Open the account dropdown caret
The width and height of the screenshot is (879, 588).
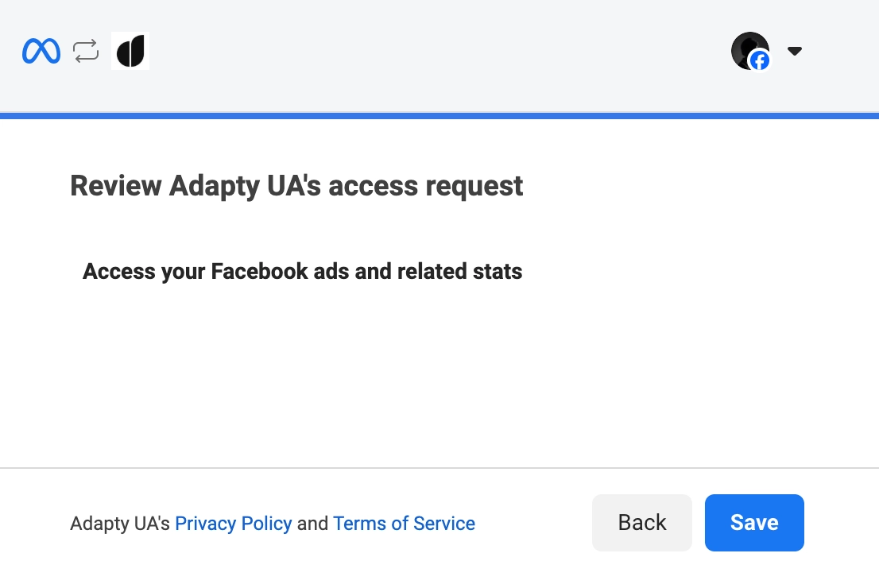(x=794, y=52)
